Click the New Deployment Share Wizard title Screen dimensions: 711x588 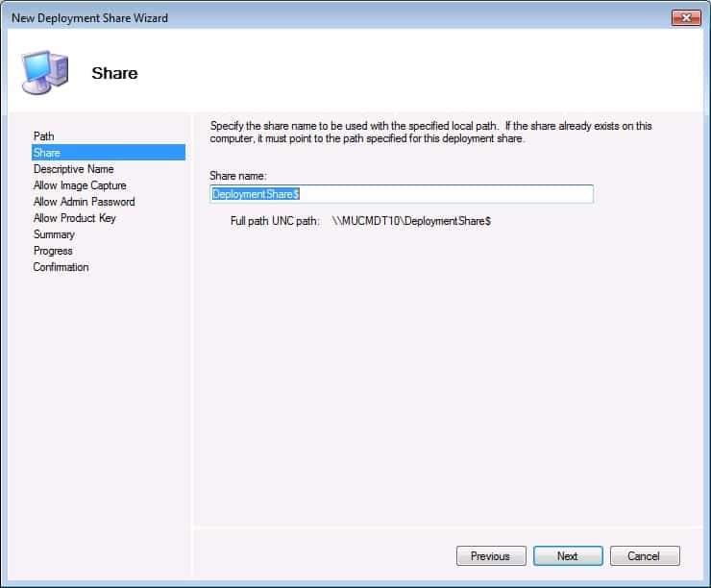click(89, 18)
